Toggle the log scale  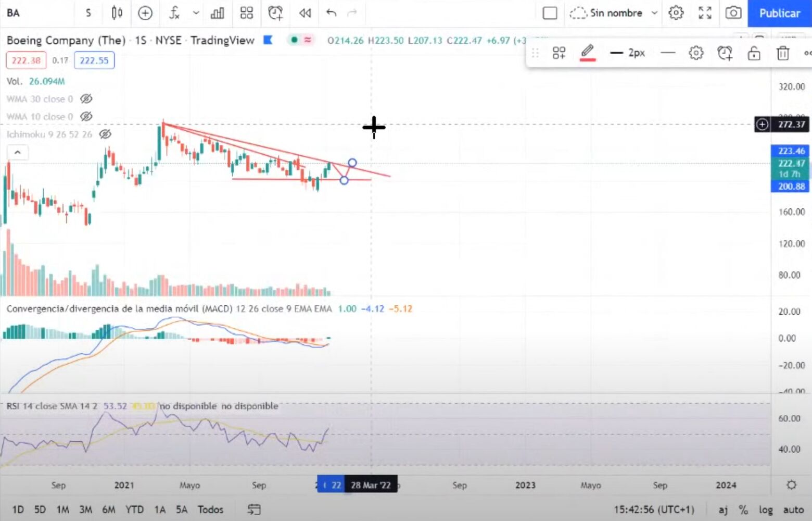766,510
